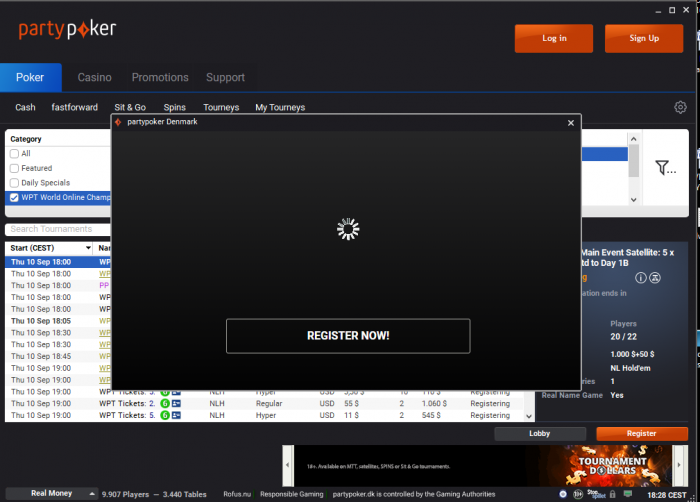Click the 20 / 22 players value
Image resolution: width=700 pixels, height=502 pixels.
(624, 337)
